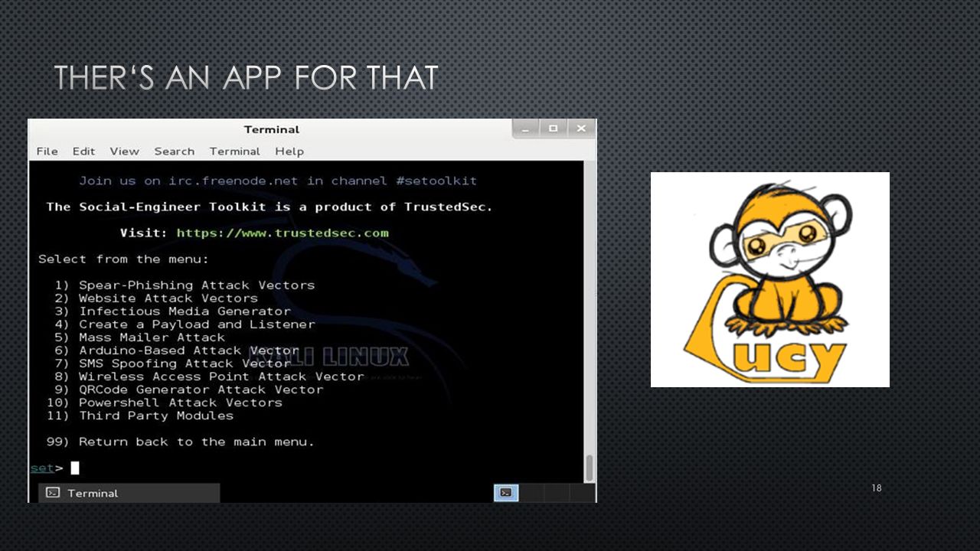980x551 pixels.
Task: Click 'Mass Mailer Attack' line
Action: coord(140,337)
